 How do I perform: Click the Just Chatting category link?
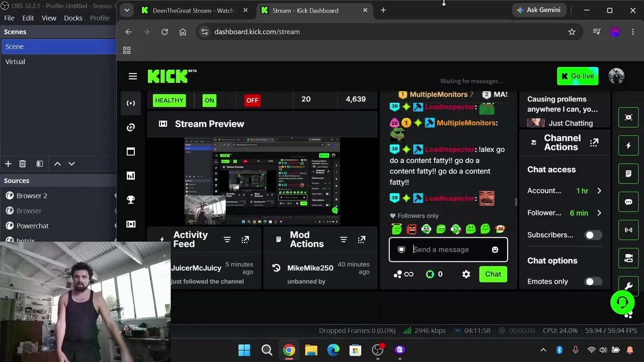pos(571,123)
